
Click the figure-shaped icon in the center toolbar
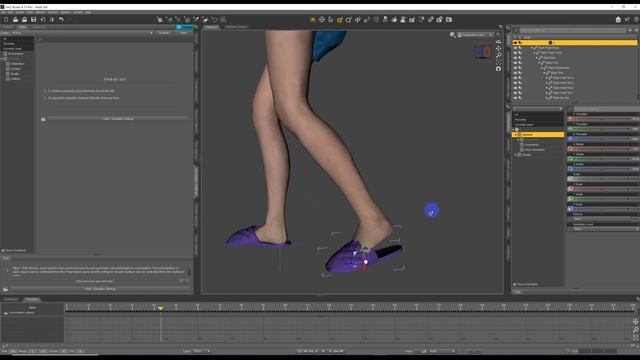click(x=385, y=20)
